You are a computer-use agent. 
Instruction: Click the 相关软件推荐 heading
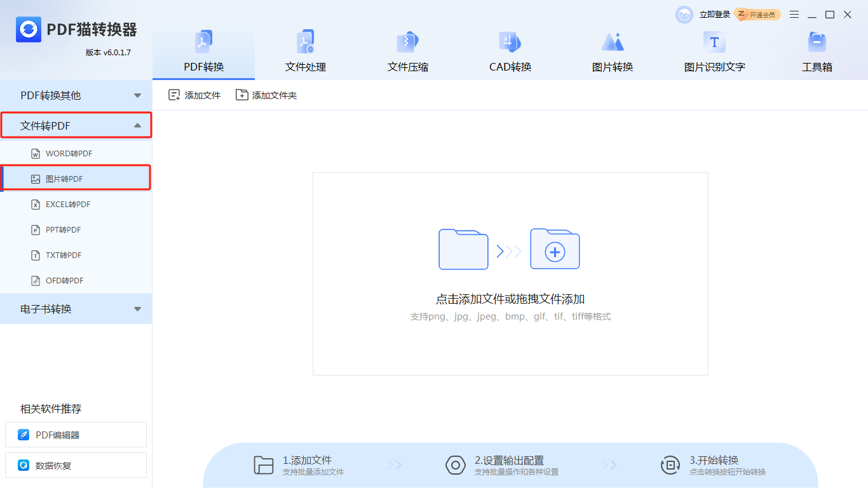coord(51,409)
